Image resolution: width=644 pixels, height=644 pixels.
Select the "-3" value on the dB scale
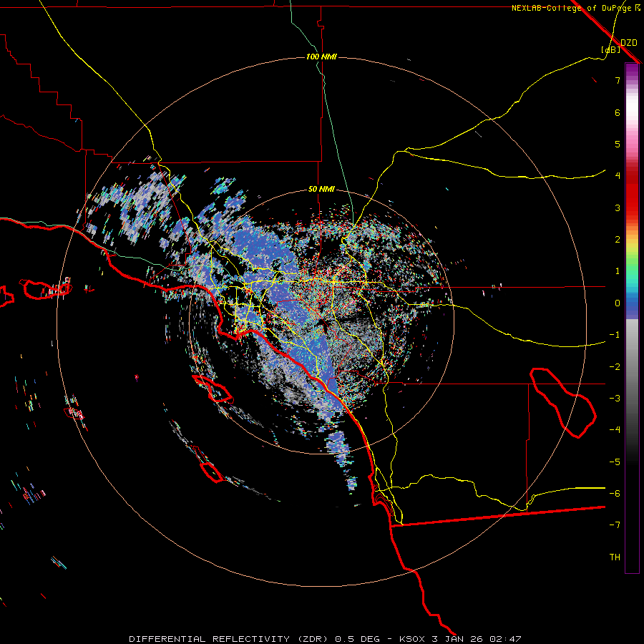point(615,399)
